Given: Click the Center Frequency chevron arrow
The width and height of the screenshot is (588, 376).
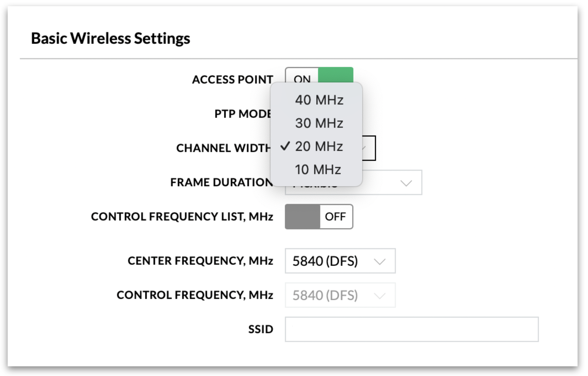Looking at the screenshot, I should (x=380, y=262).
